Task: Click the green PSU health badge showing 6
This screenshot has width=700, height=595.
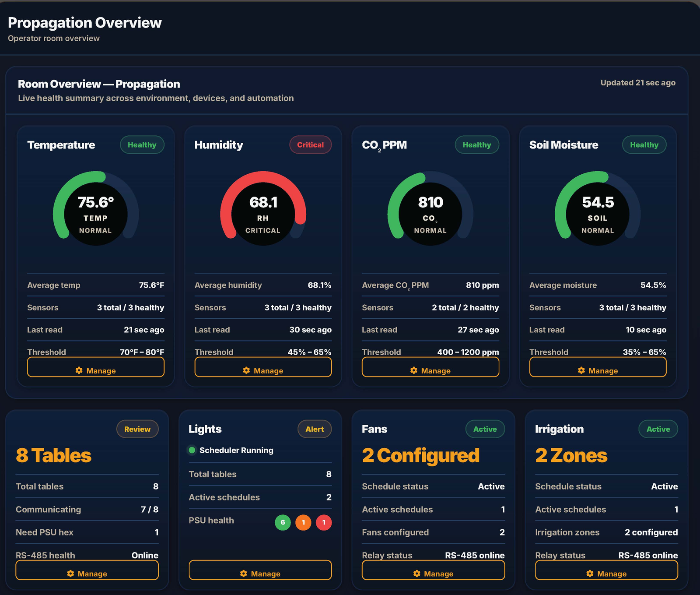Action: pyautogui.click(x=283, y=522)
